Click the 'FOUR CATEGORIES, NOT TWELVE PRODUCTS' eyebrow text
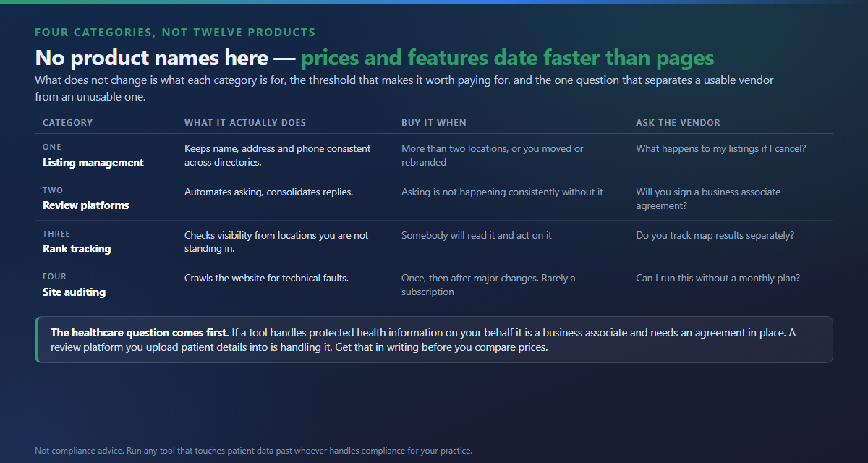This screenshot has width=868, height=463. [x=175, y=33]
